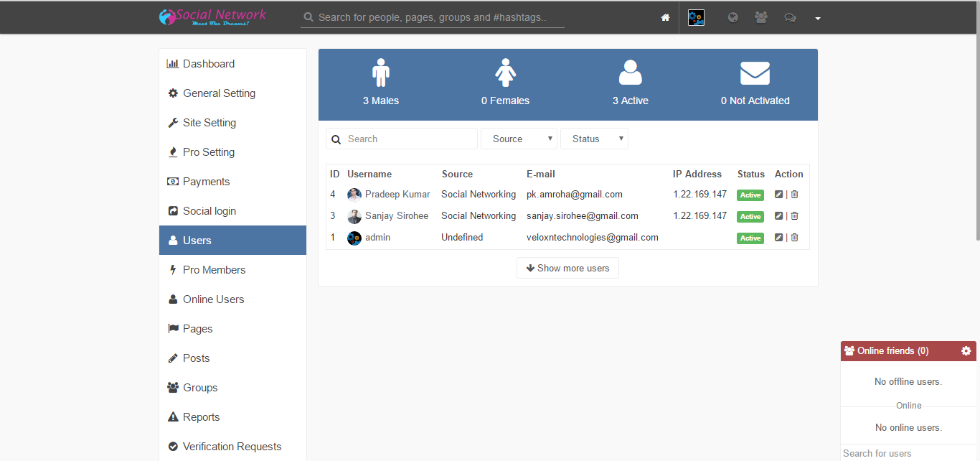Open the globe notifications icon
Viewport: 980px width, 461px height.
click(732, 18)
